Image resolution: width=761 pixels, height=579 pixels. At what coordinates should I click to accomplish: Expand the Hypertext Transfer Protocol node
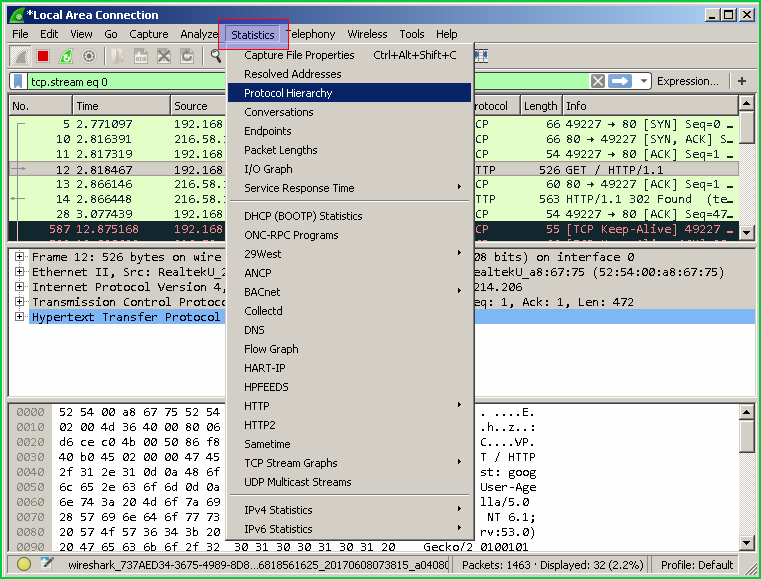pos(19,316)
